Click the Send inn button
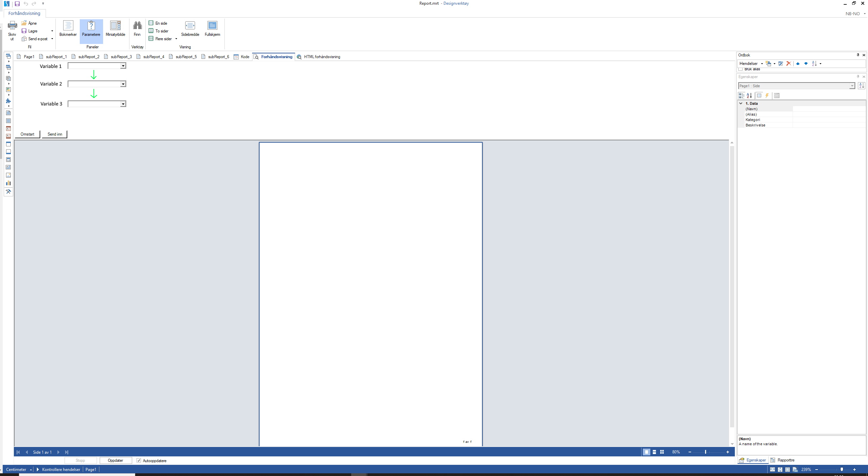 click(55, 134)
